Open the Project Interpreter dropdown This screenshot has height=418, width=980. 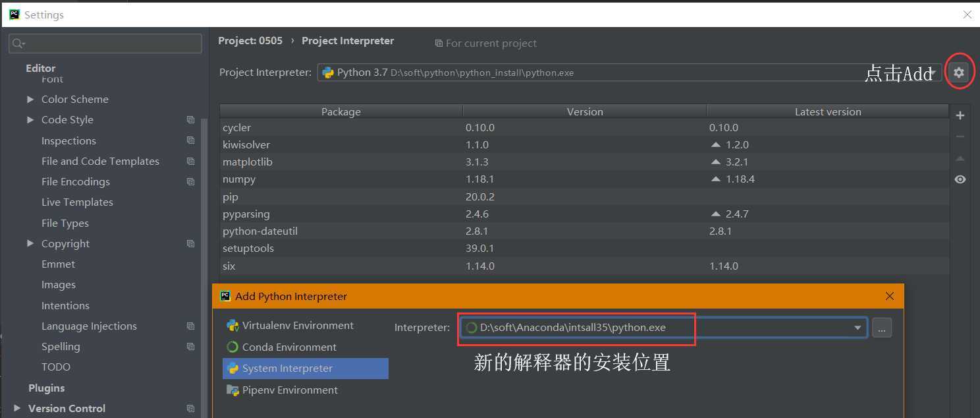coord(630,73)
